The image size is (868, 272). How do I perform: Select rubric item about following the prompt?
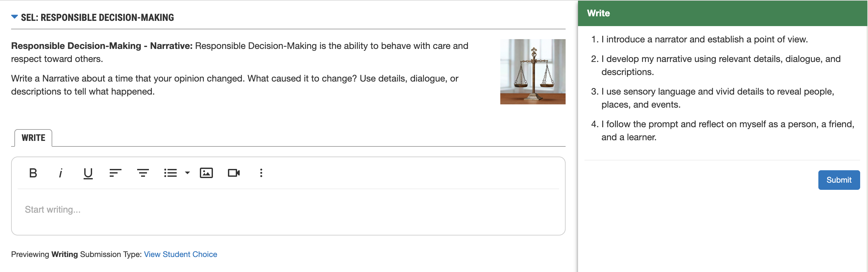tap(723, 130)
